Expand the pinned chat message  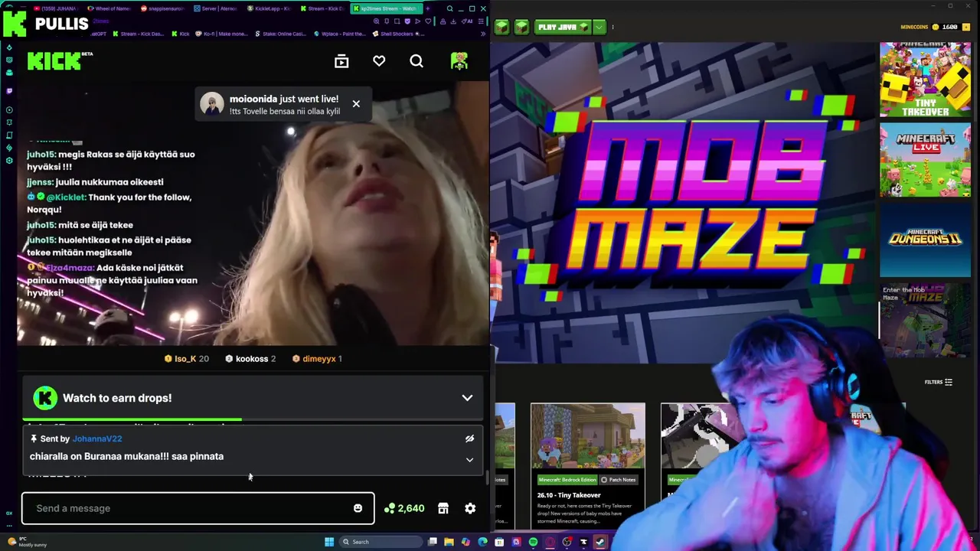pos(469,460)
